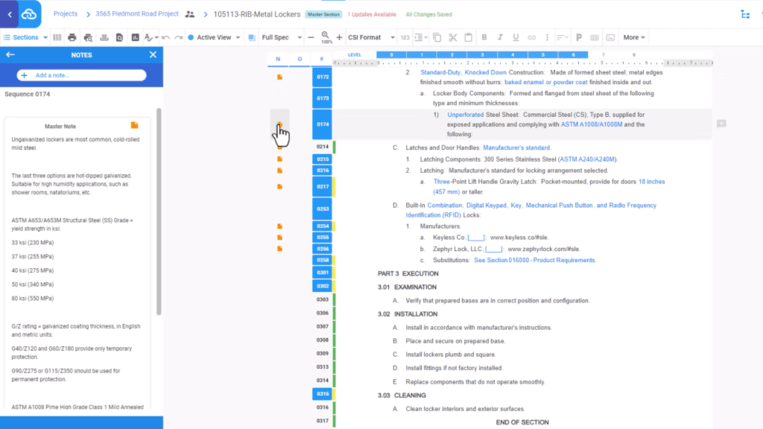The width and height of the screenshot is (763, 429).
Task: Click the Notes panel scrollbar
Action: click(159, 212)
